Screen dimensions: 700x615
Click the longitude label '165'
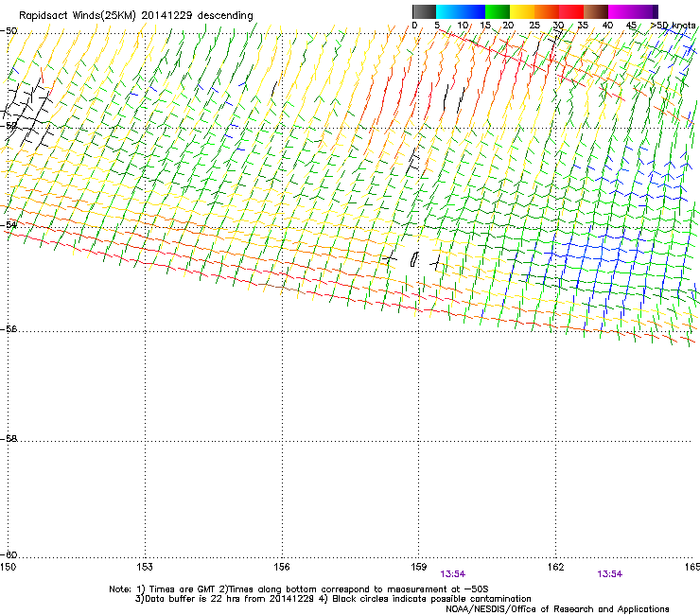coord(692,567)
